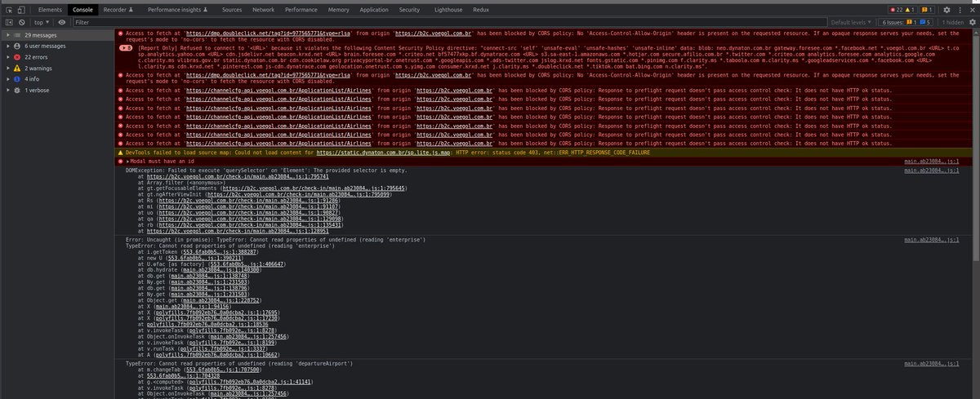
Task: Expand the 22 errors group
Action: click(7, 58)
